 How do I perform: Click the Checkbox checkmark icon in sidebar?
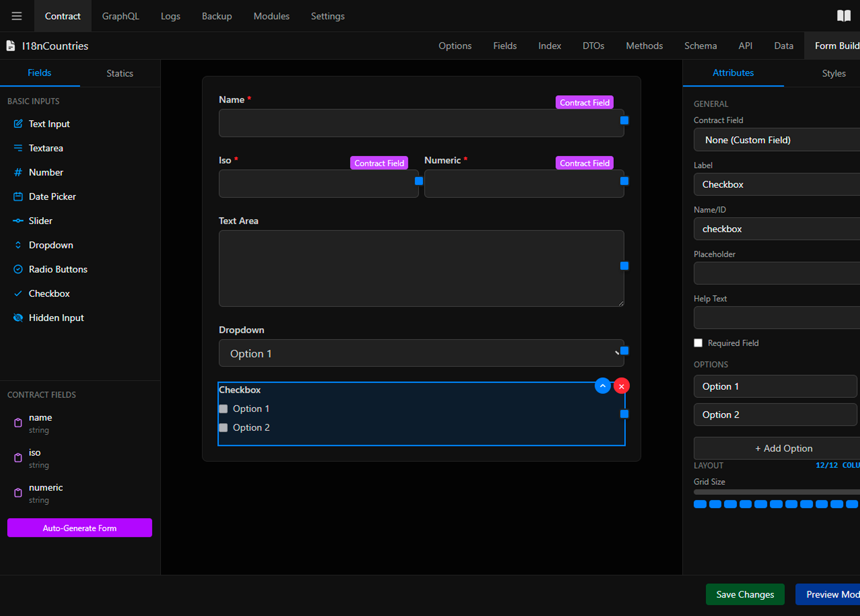pyautogui.click(x=18, y=294)
